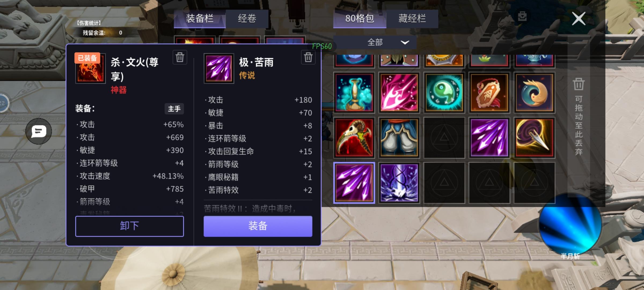
Task: Select the green spirit orb item
Action: [444, 93]
